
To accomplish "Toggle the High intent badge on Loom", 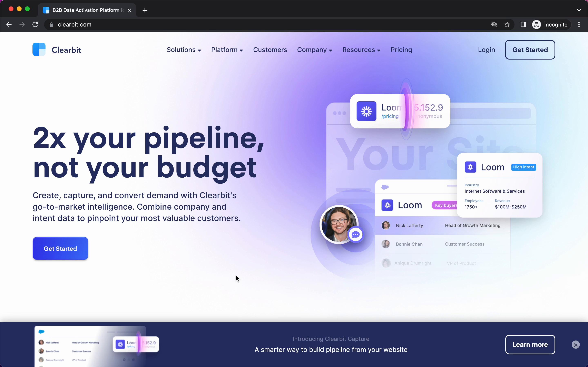I will [x=524, y=167].
